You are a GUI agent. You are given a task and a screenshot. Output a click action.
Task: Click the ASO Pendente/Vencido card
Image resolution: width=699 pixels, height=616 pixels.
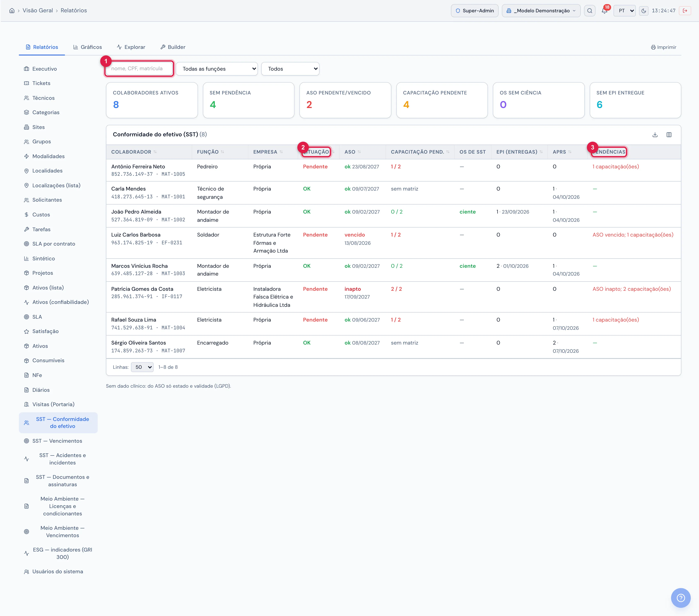345,100
